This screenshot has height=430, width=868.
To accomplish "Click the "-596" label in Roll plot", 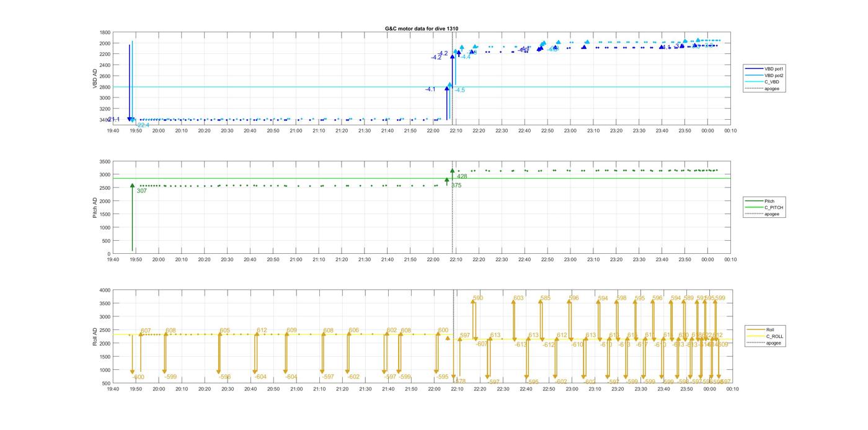I will (224, 377).
